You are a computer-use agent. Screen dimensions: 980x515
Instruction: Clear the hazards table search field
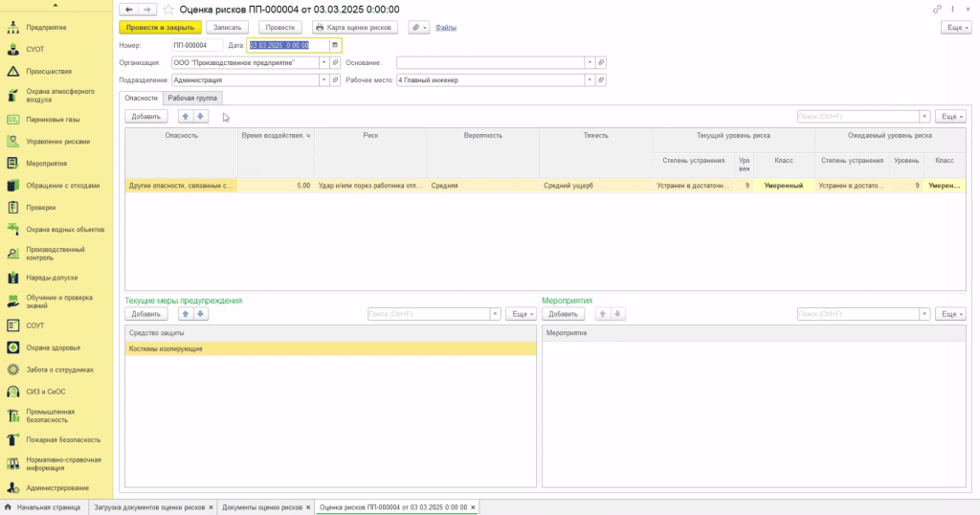[924, 116]
